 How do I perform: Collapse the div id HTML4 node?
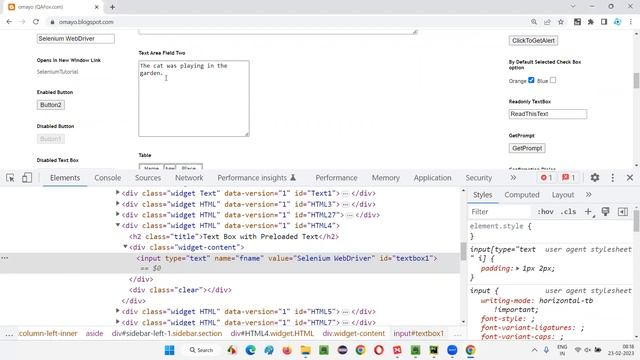coord(118,225)
